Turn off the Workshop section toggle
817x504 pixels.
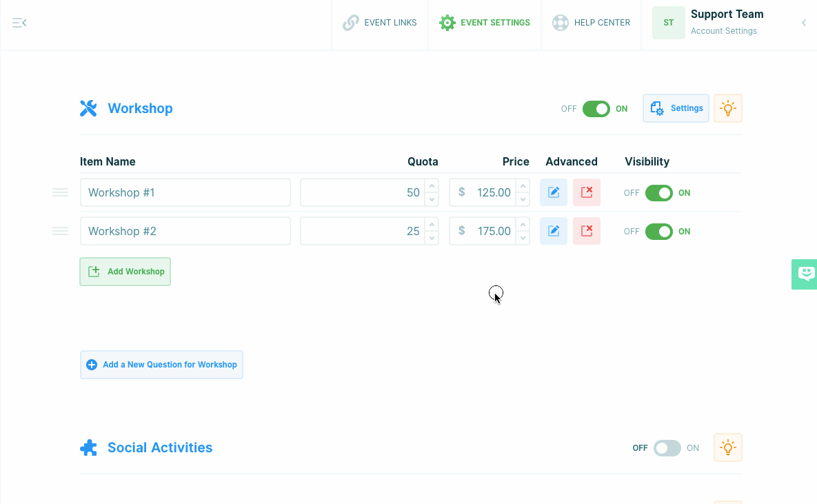(596, 109)
